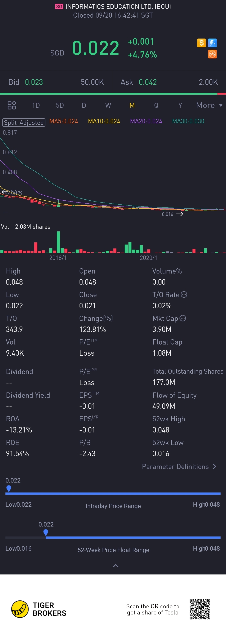Tap the MA5:0.024 indicator label
This screenshot has width=226, height=644.
tap(64, 121)
